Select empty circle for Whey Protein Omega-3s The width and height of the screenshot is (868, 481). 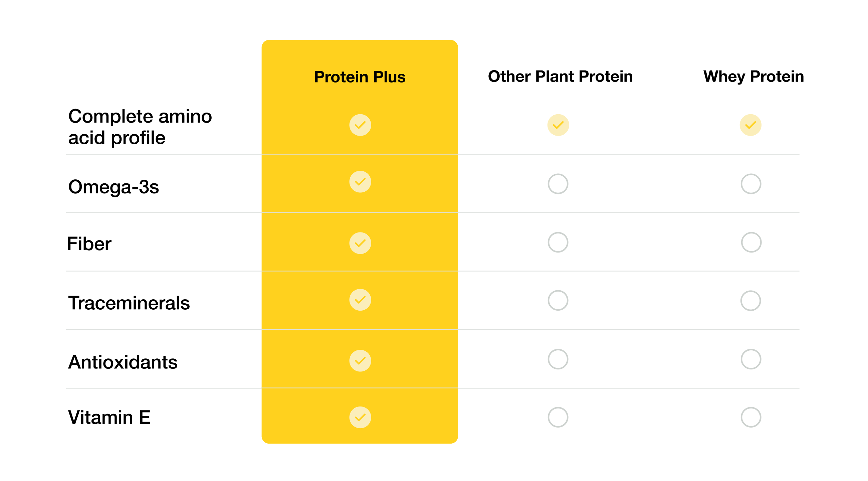click(751, 184)
